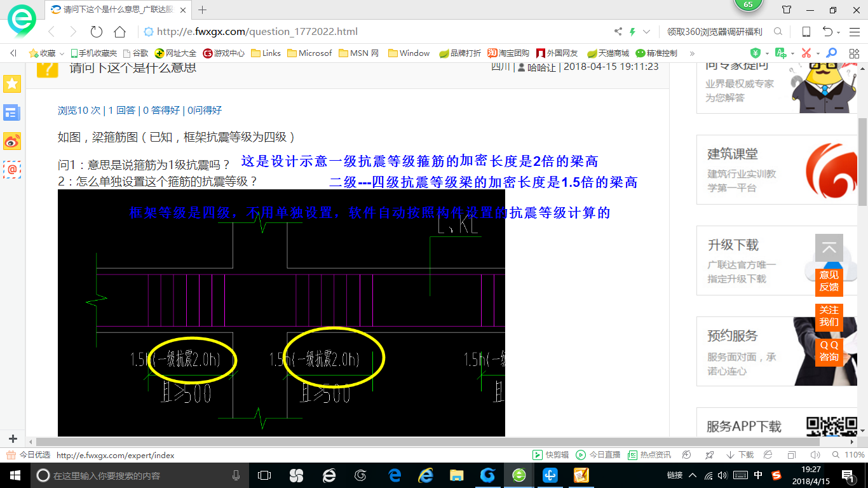The width and height of the screenshot is (868, 488).
Task: Open the 手机收藏夹 bookmark
Action: pyautogui.click(x=93, y=53)
